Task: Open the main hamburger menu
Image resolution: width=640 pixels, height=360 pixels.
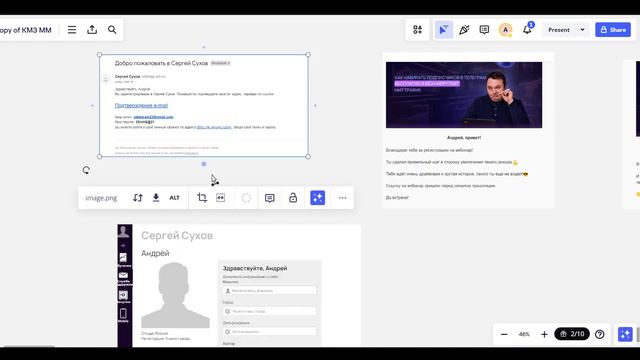Action: (x=72, y=30)
